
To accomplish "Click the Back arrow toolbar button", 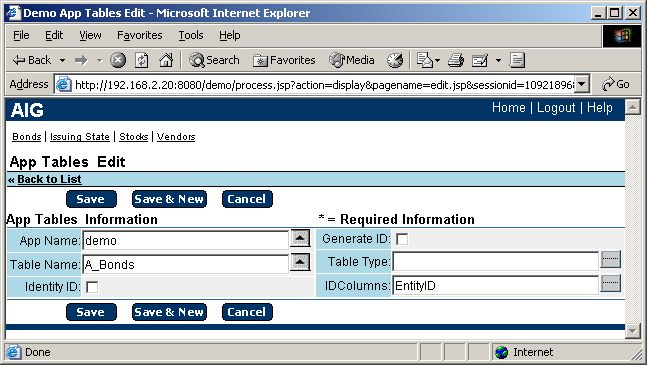I will tap(31, 60).
